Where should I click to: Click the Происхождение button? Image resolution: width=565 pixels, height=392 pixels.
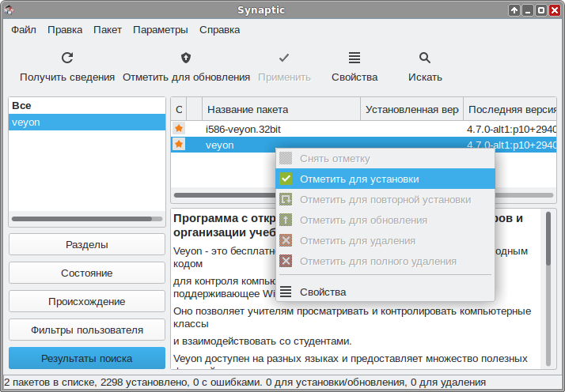[87, 301]
